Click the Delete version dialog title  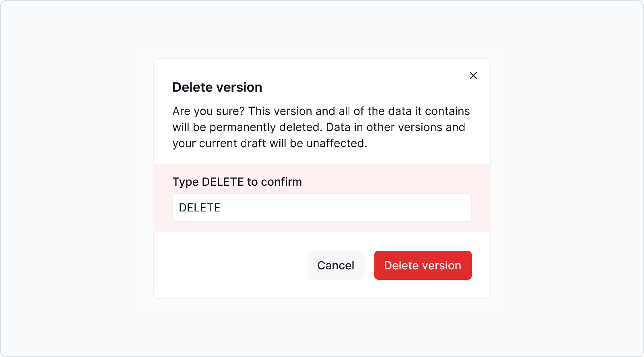(x=217, y=87)
